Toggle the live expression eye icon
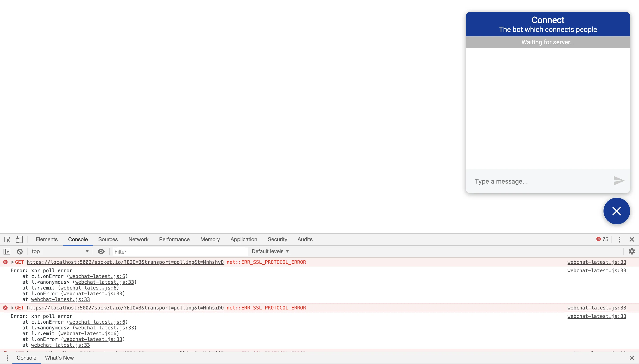 point(101,252)
